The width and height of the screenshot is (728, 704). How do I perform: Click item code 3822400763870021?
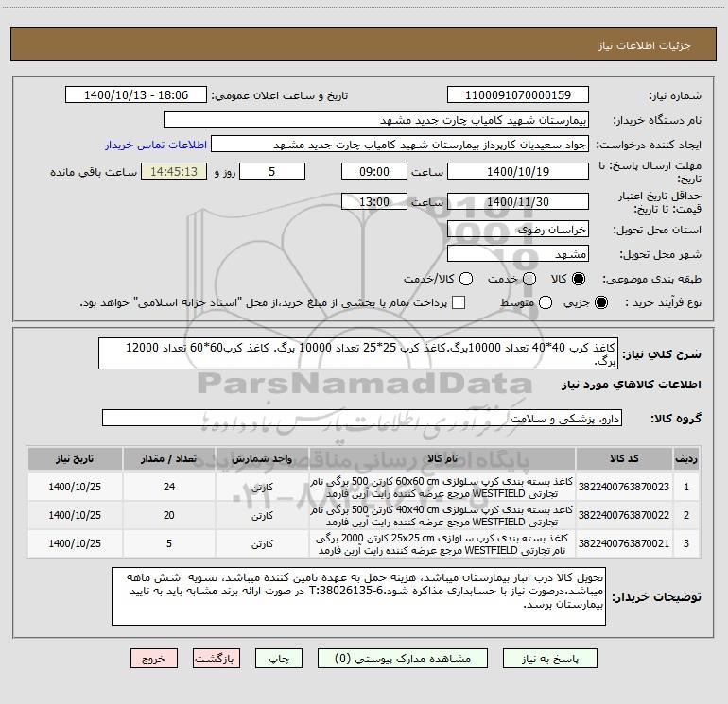[x=624, y=543]
